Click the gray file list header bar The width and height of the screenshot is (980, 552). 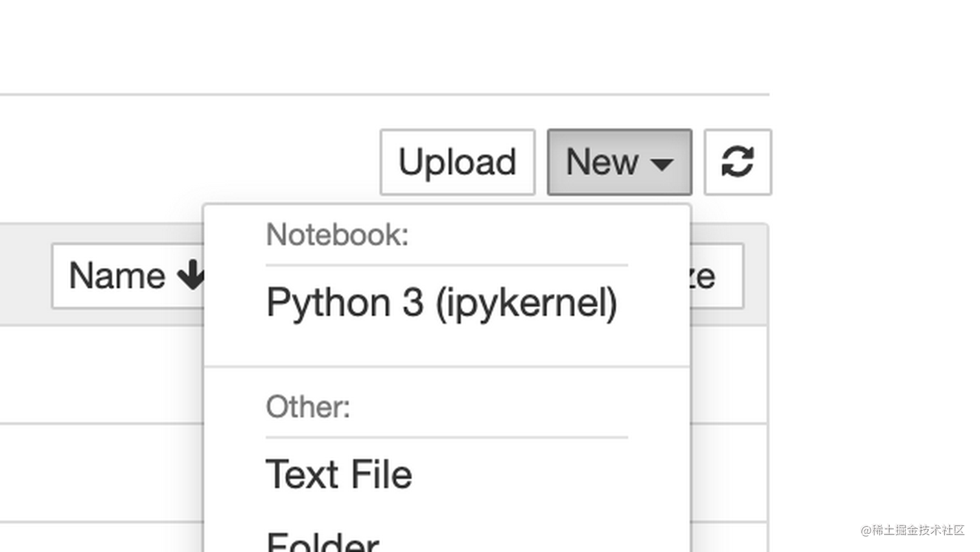click(x=26, y=274)
